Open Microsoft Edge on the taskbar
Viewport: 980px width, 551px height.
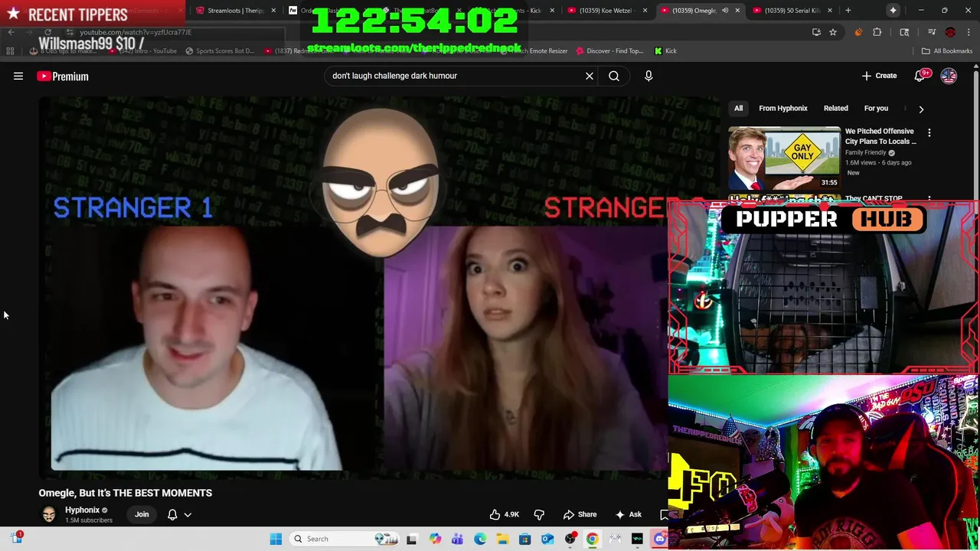pyautogui.click(x=479, y=539)
